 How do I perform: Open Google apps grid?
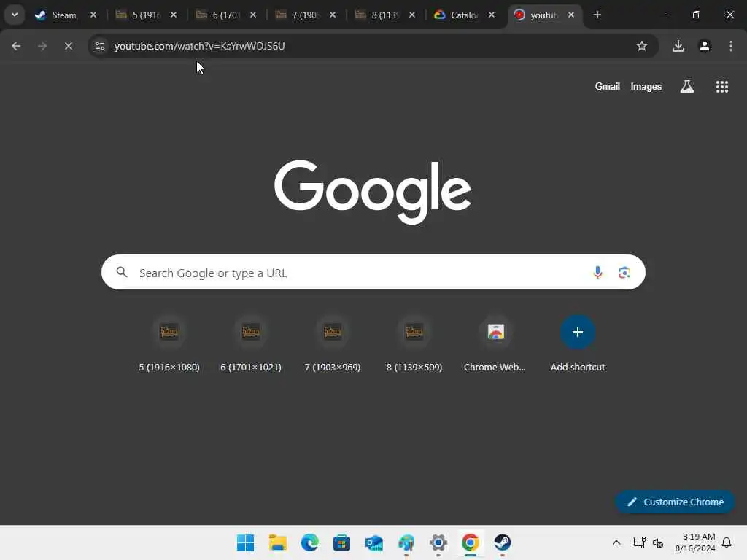(x=721, y=87)
